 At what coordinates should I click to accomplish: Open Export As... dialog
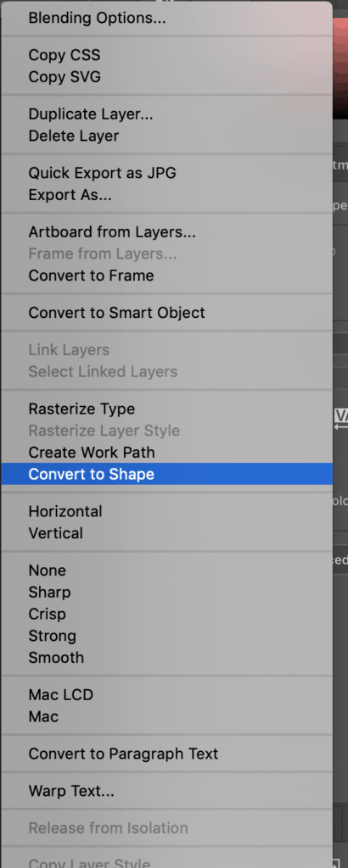(166, 195)
